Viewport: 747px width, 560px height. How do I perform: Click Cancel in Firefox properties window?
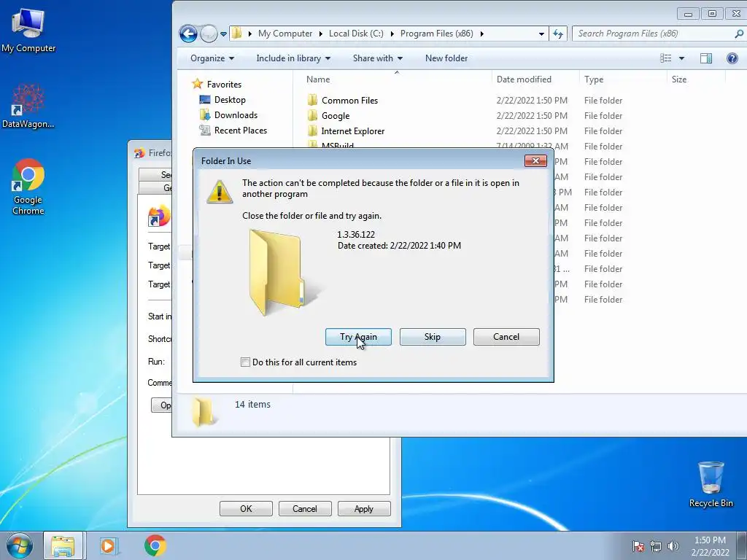(305, 508)
